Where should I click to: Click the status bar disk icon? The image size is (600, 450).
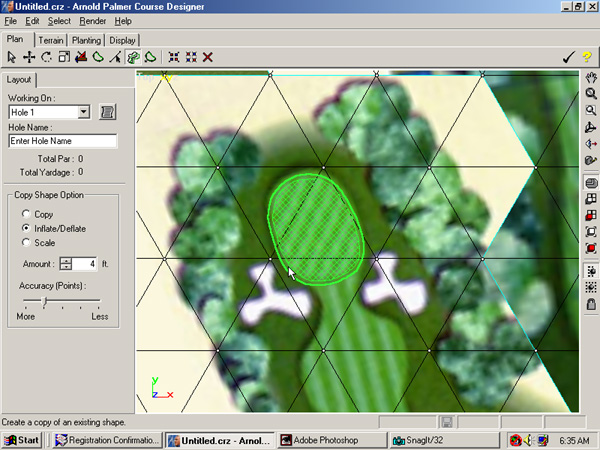(x=447, y=422)
